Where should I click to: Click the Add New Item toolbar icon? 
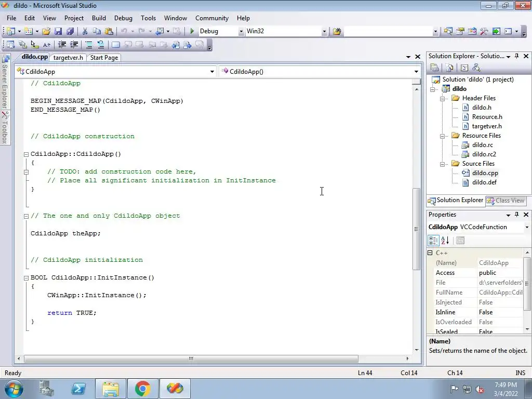point(29,31)
